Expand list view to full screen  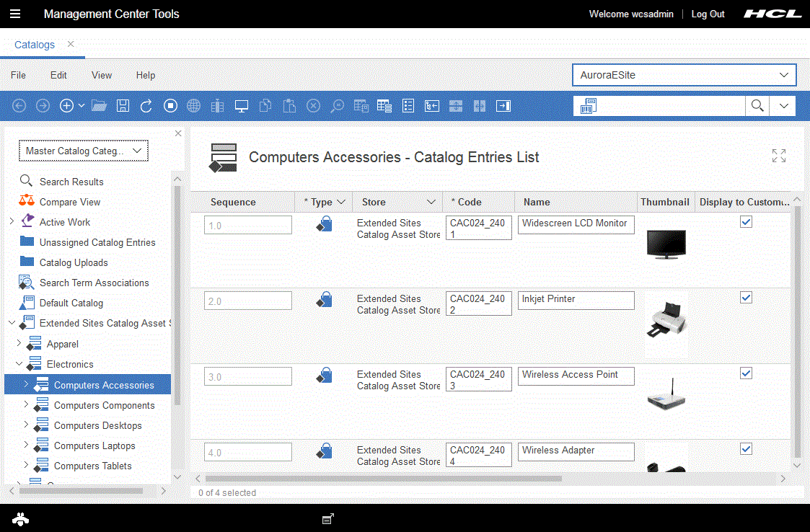click(x=778, y=156)
